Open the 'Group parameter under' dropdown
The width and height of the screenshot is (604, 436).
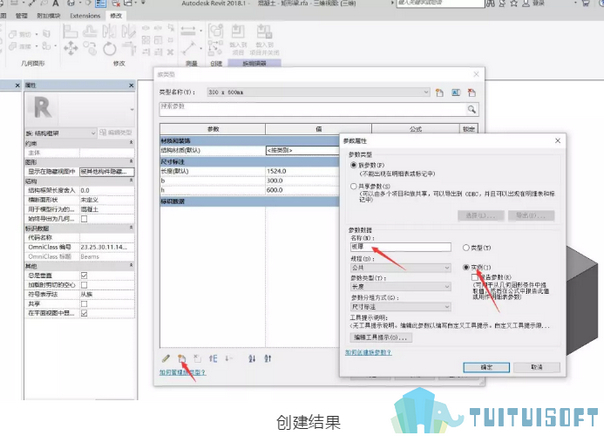[400, 307]
